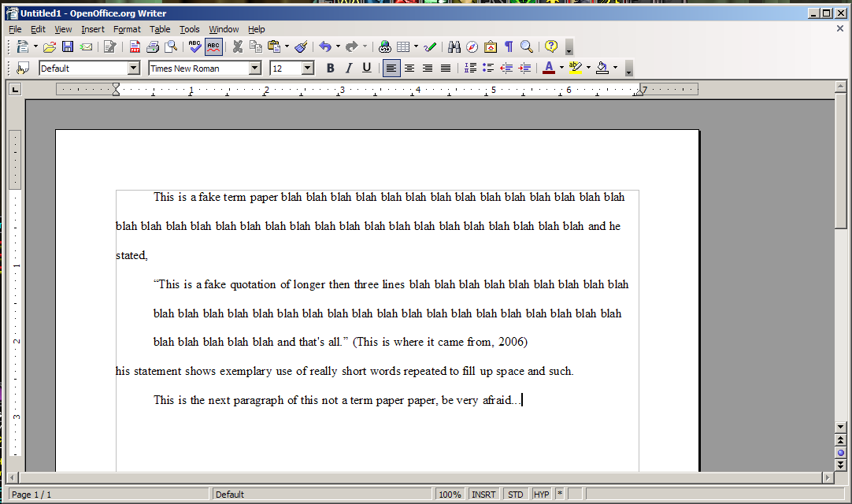Align the paragraph left
This screenshot has width=852, height=504.
pos(391,69)
